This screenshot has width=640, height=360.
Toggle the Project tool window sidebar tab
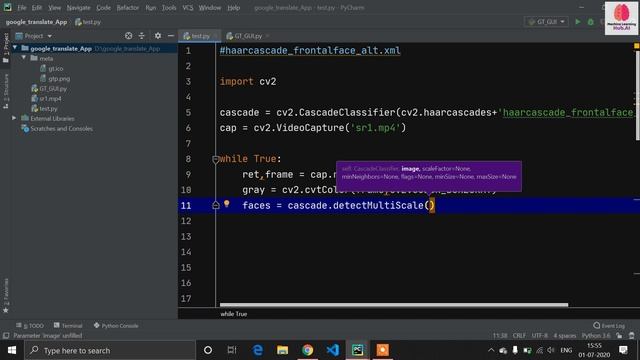pyautogui.click(x=6, y=48)
